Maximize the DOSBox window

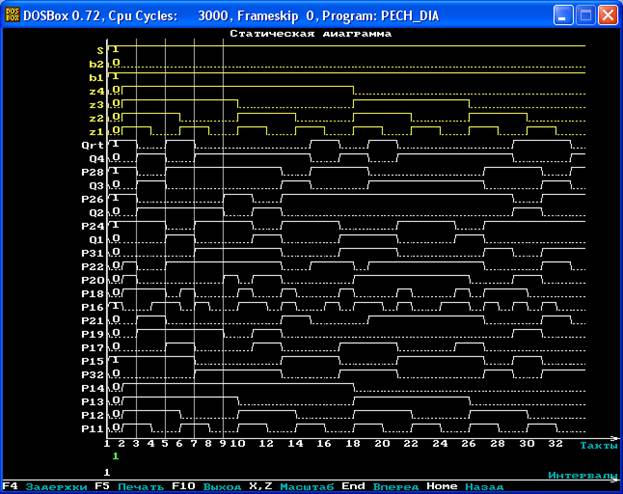(587, 14)
